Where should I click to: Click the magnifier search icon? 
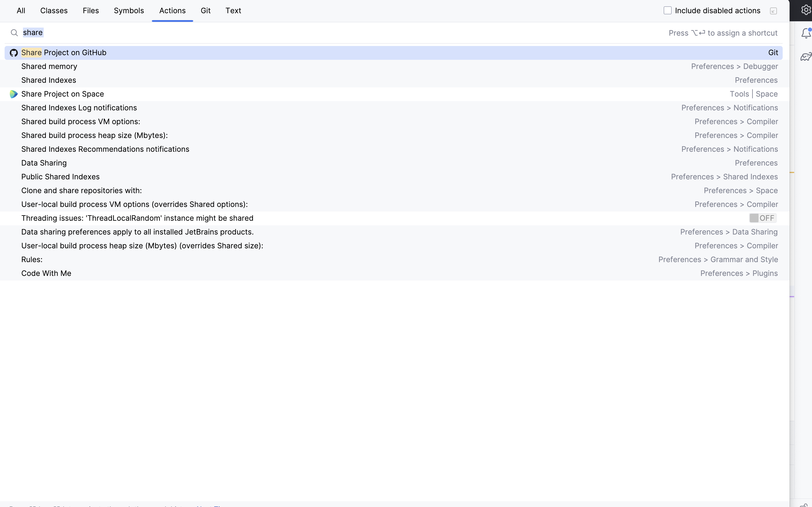click(x=14, y=33)
